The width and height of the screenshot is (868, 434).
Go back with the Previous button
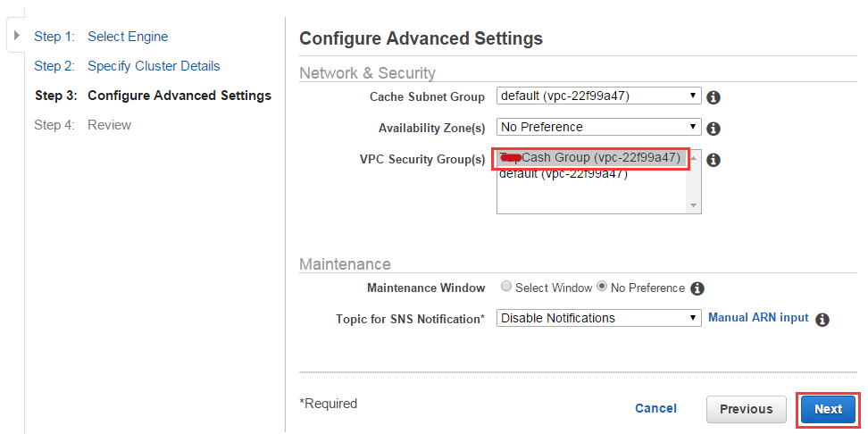(x=747, y=409)
